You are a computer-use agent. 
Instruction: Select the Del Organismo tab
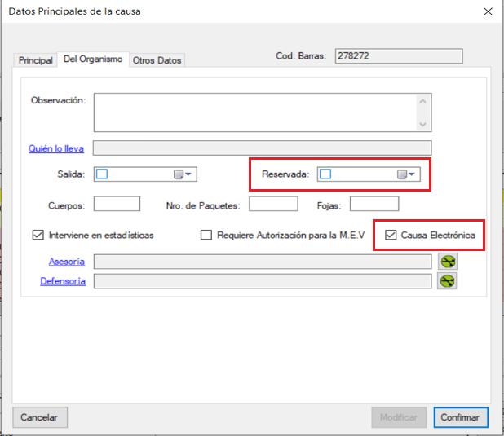[x=94, y=59]
